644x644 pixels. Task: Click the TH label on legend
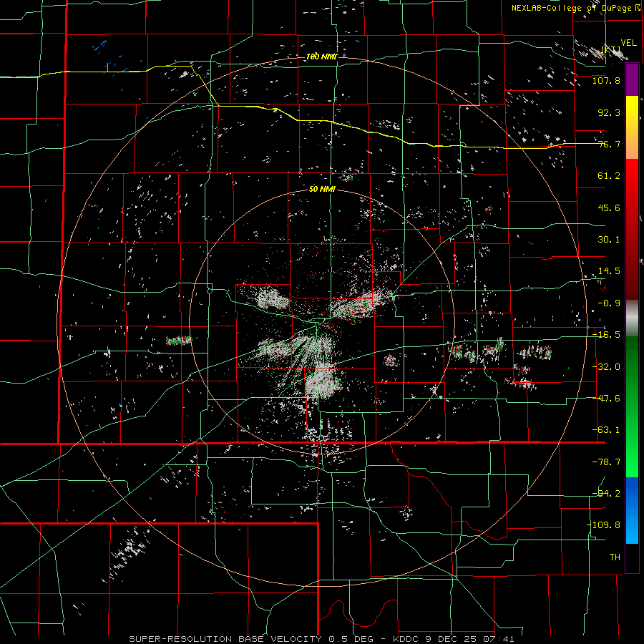click(615, 557)
